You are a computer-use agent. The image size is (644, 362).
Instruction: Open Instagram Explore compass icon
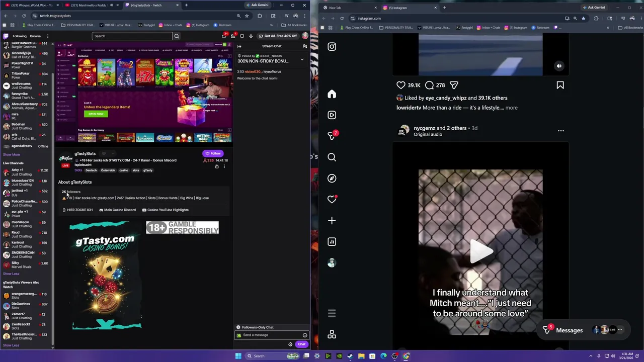pos(332,178)
